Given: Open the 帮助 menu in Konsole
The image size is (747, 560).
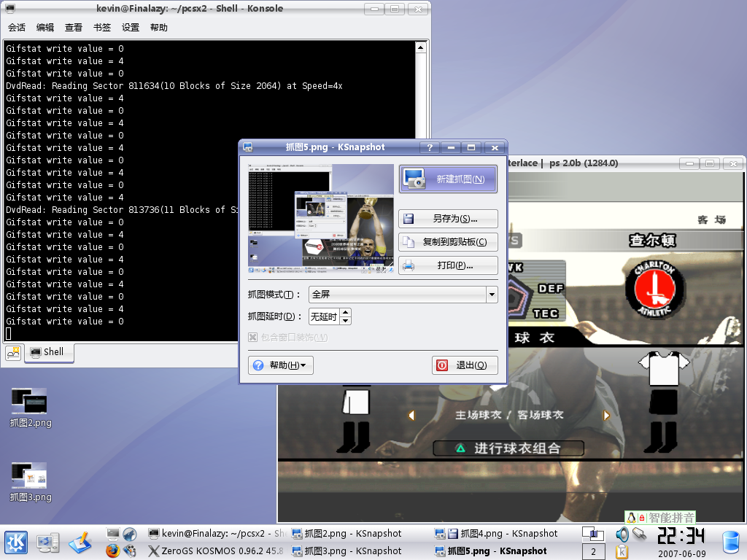Looking at the screenshot, I should click(158, 28).
